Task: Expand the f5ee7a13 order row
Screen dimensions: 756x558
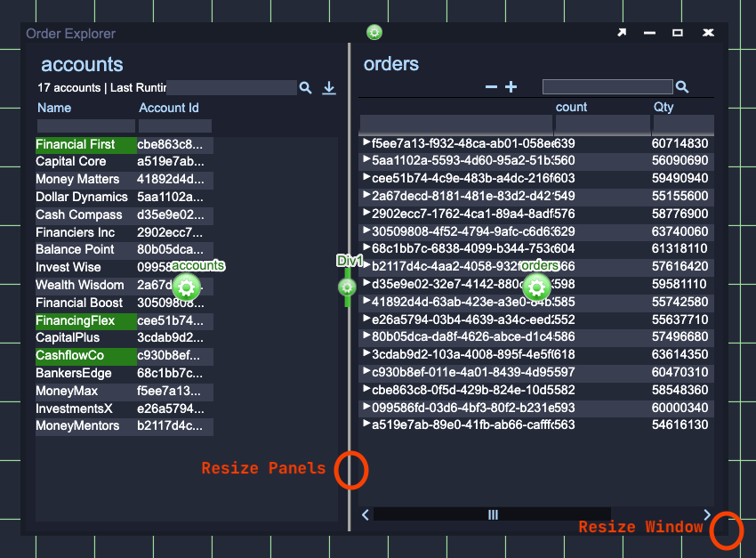Action: [366, 142]
